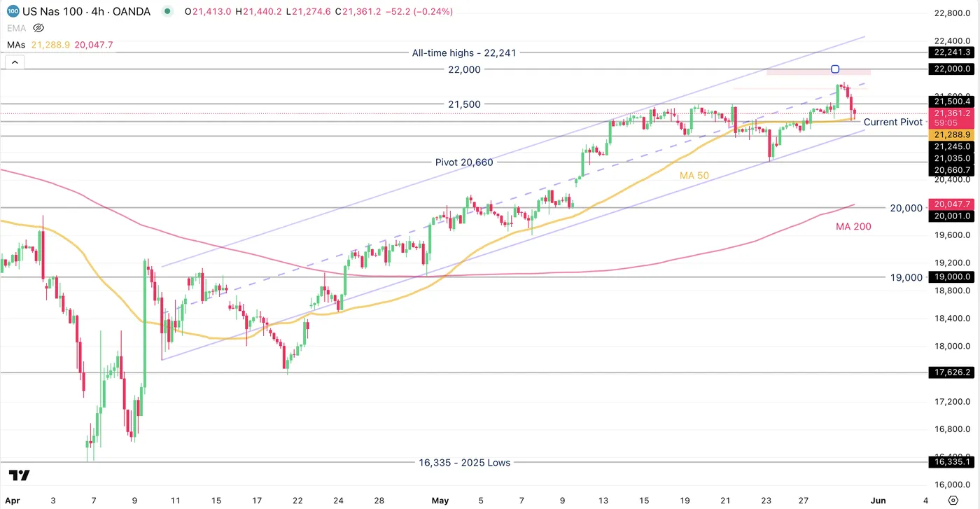Open chart settings hexagon icon
The width and height of the screenshot is (980, 509).
(x=952, y=500)
